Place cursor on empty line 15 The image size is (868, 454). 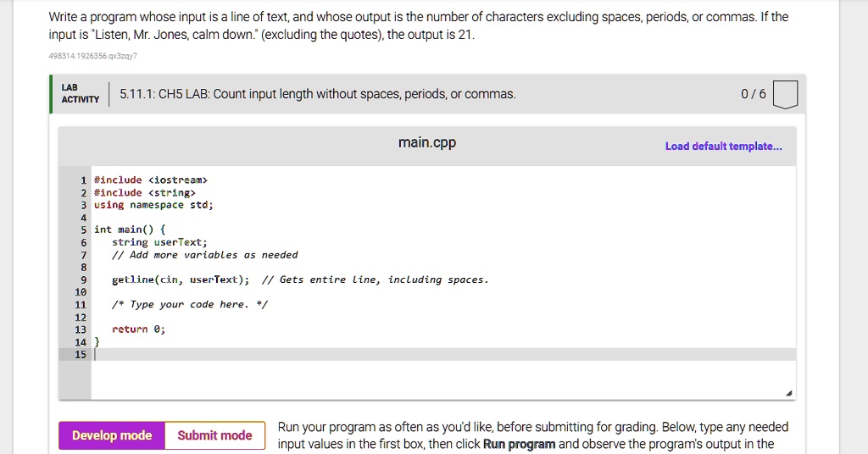[x=442, y=354]
